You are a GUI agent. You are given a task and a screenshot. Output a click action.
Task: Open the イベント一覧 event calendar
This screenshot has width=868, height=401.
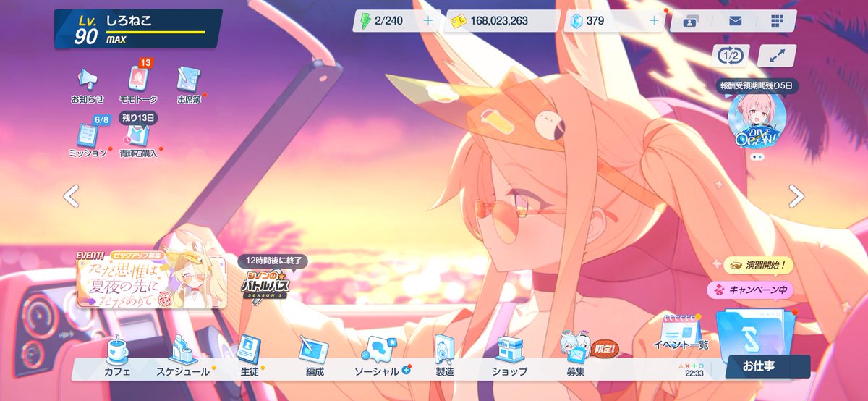681,333
